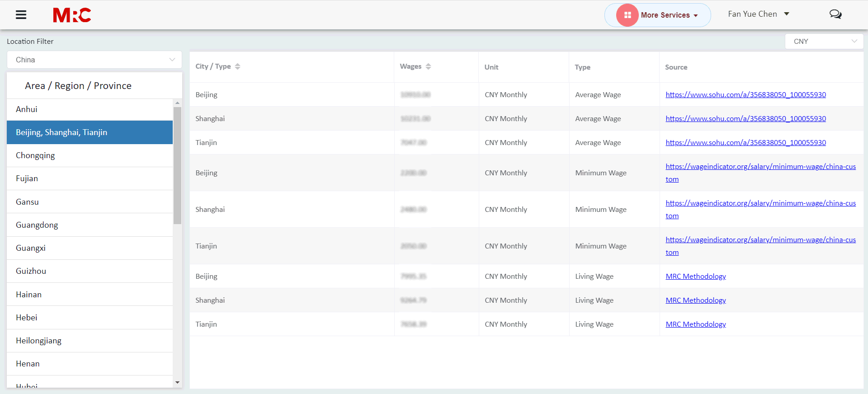The width and height of the screenshot is (868, 394).
Task: Open the hamburger navigation menu
Action: [x=21, y=15]
